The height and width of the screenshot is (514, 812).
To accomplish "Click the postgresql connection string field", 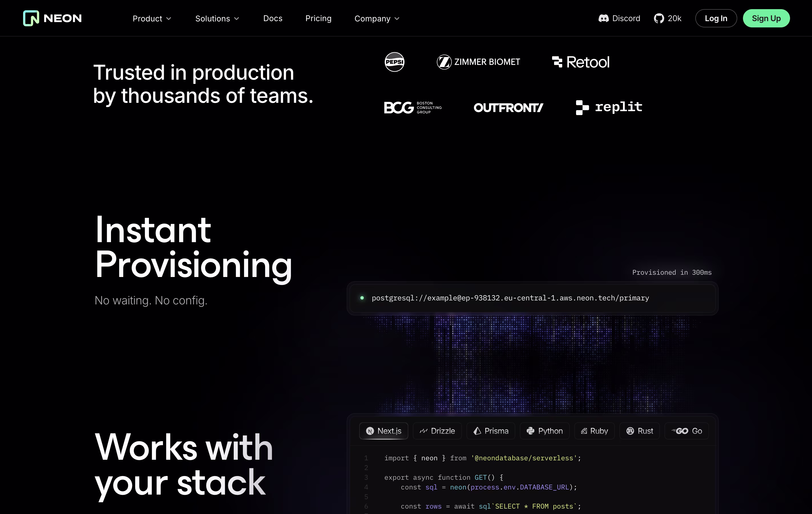I will pos(510,298).
